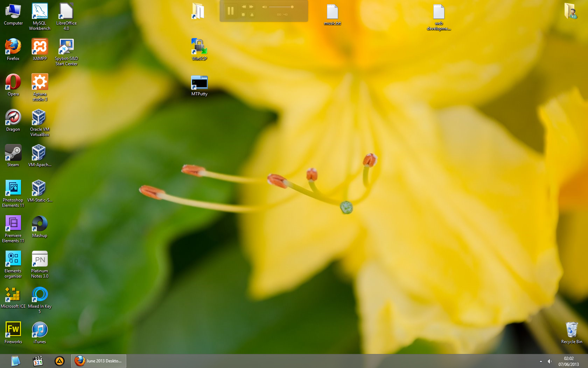This screenshot has height=368, width=588.
Task: Select the MTPutty desktop icon
Action: pos(199,82)
